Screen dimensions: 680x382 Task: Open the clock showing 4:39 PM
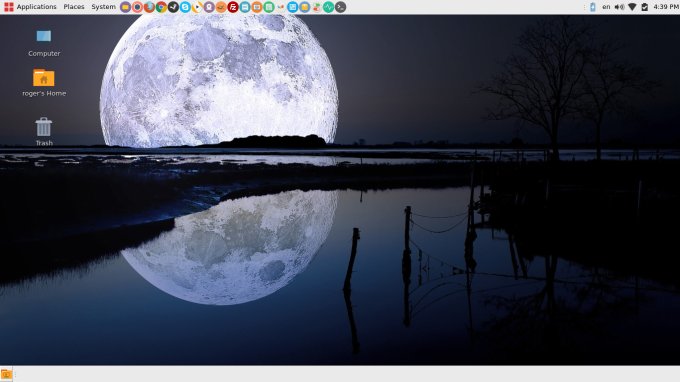pos(666,7)
